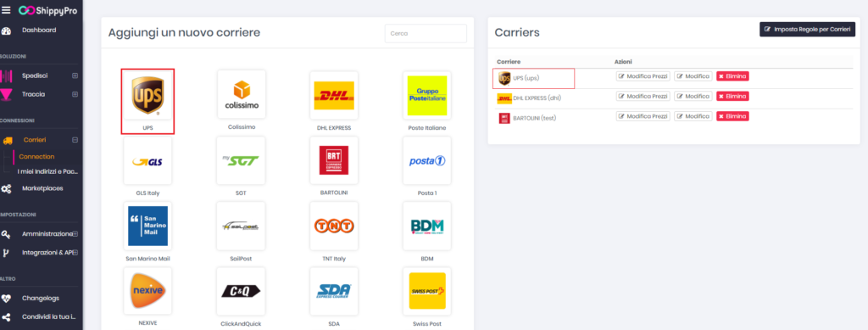Select the UPS carrier logo tile
The width and height of the screenshot is (868, 330).
tap(147, 95)
